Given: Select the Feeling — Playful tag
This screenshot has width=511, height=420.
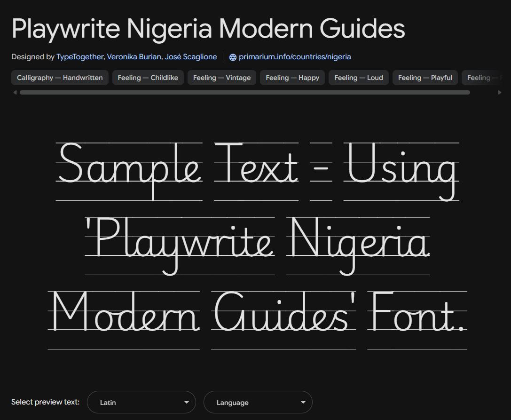Looking at the screenshot, I should click(425, 78).
